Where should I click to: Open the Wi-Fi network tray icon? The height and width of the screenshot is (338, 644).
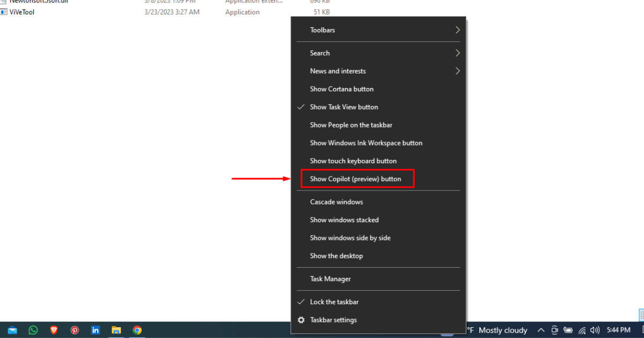(582, 330)
